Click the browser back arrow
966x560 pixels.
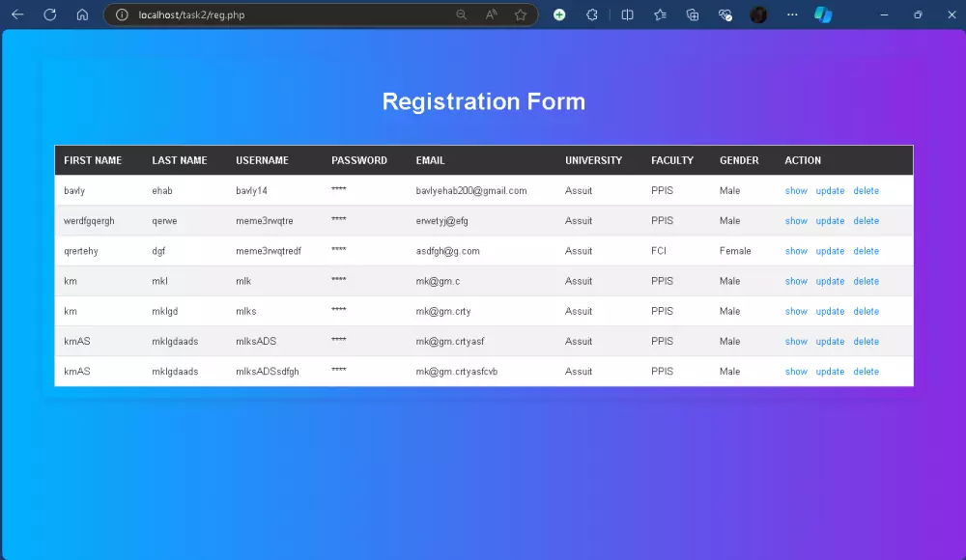16,14
